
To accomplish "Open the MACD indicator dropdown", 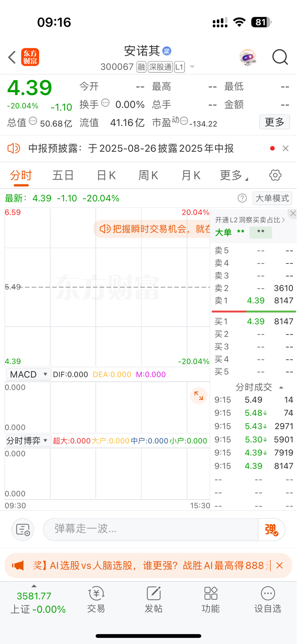I will (x=29, y=374).
